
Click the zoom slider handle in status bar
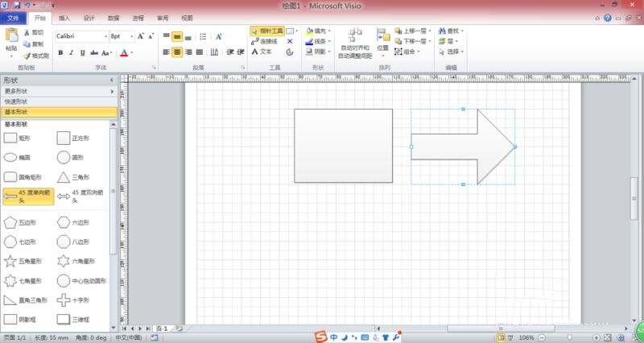570,337
